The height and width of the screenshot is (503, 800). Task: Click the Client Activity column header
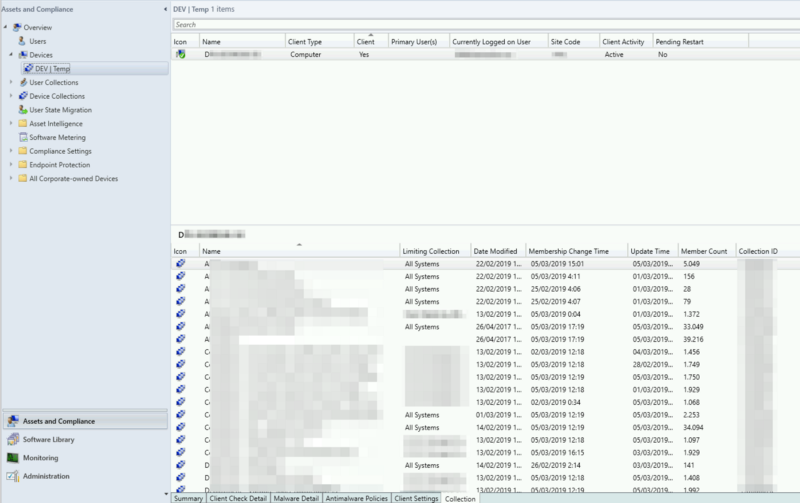(626, 42)
